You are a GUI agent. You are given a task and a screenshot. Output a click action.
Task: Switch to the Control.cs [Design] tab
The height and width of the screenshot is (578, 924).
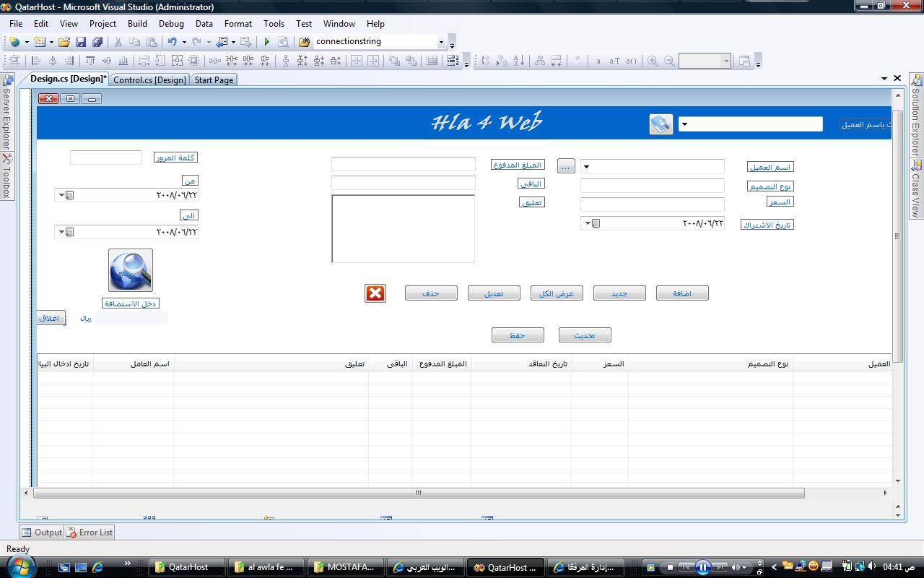(149, 79)
